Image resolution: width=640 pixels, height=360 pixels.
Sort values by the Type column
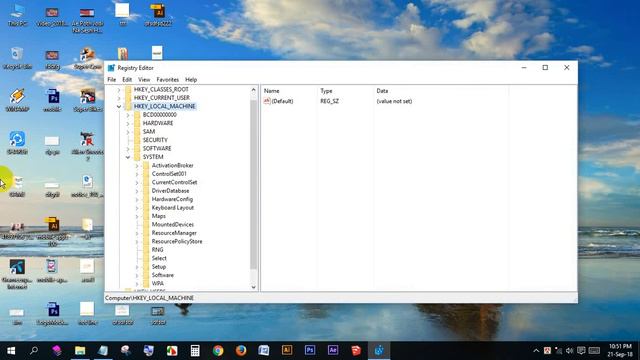(345, 91)
